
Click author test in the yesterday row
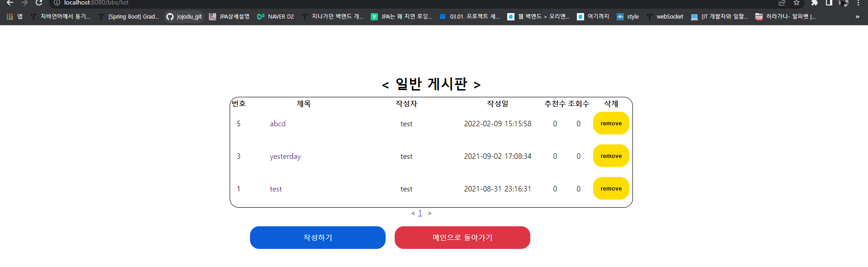406,156
